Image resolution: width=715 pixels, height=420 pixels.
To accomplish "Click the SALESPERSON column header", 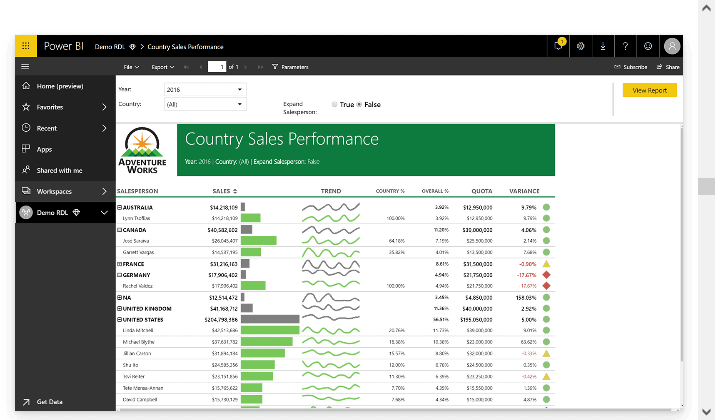I will pos(138,191).
